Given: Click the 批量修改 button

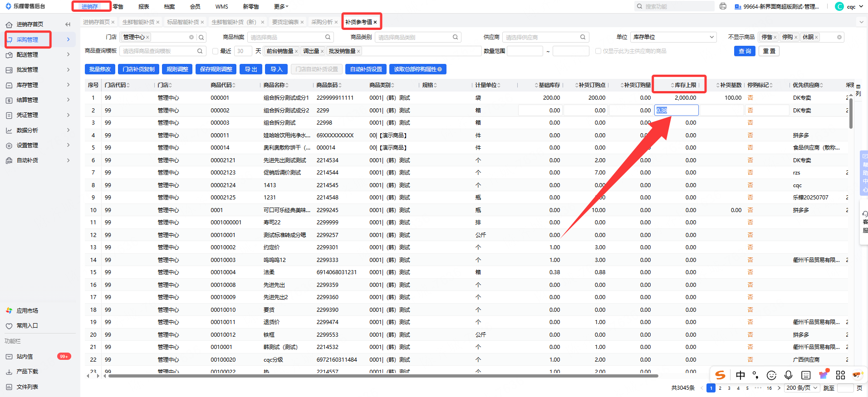Looking at the screenshot, I should [x=100, y=69].
